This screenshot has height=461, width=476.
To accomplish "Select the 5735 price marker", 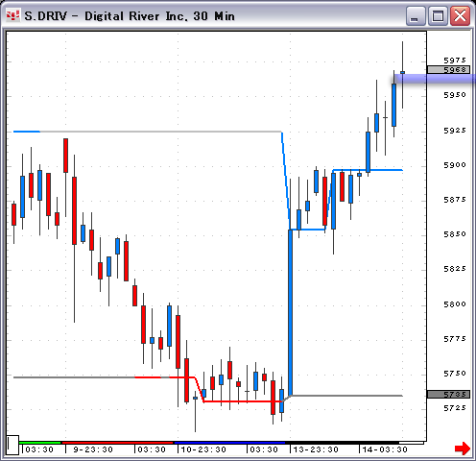I will click(x=448, y=395).
